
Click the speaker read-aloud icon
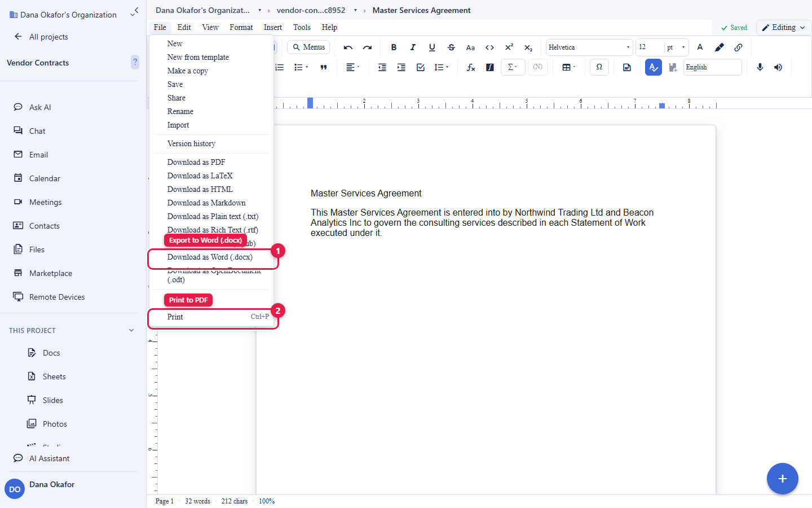pos(778,67)
